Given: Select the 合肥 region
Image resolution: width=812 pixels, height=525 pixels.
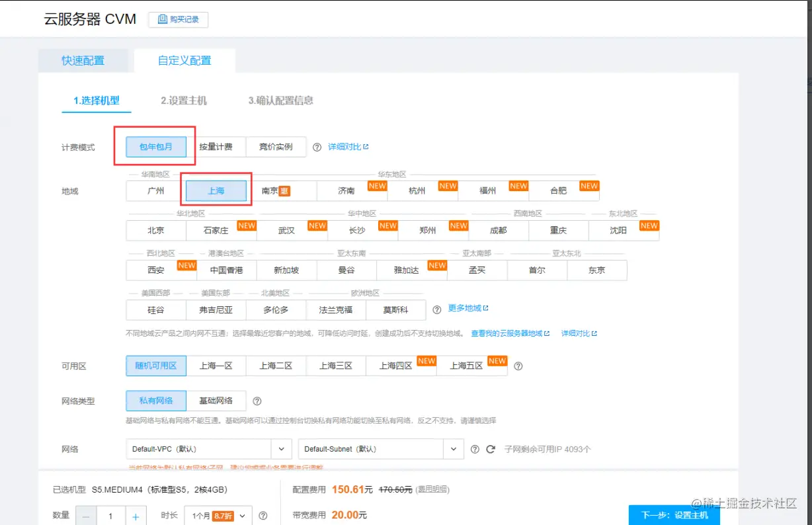Looking at the screenshot, I should 564,190.
